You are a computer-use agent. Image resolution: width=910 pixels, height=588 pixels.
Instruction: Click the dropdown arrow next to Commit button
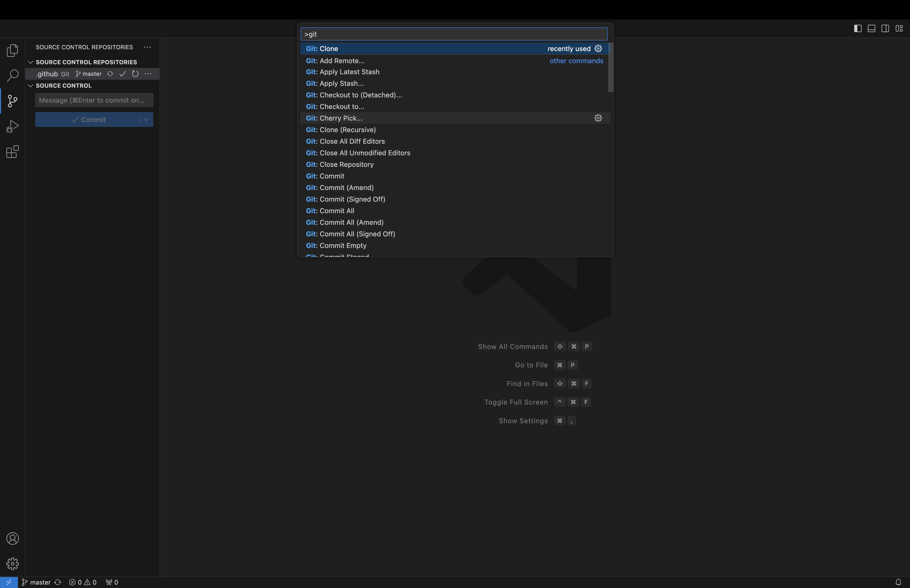pyautogui.click(x=147, y=119)
